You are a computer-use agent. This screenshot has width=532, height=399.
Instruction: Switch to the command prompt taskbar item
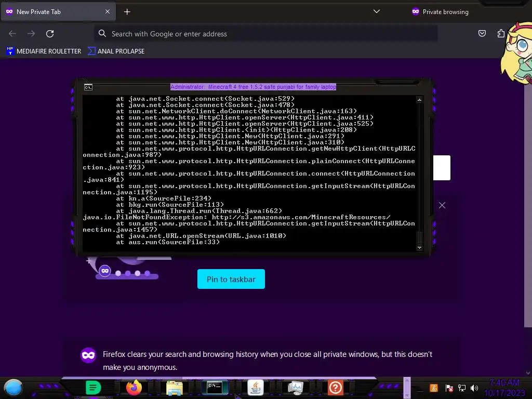coord(215,388)
